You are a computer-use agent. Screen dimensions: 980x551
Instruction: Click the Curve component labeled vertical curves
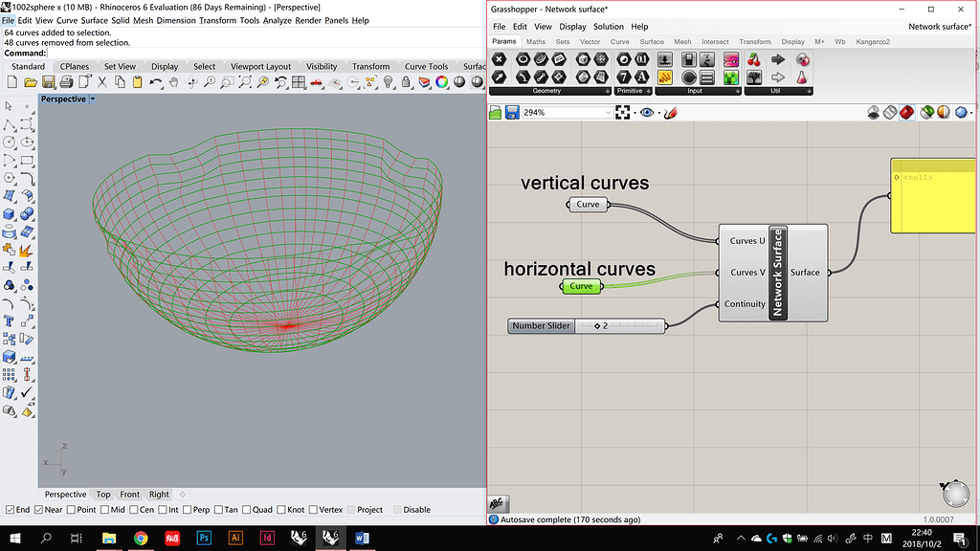click(587, 204)
